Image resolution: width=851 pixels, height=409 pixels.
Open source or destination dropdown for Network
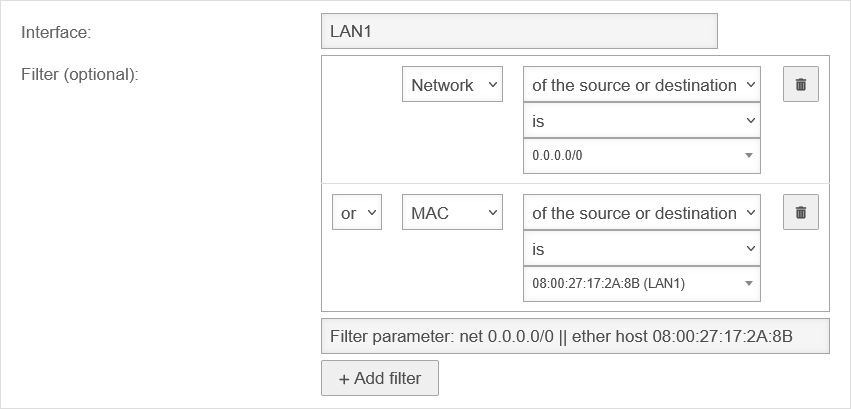641,85
